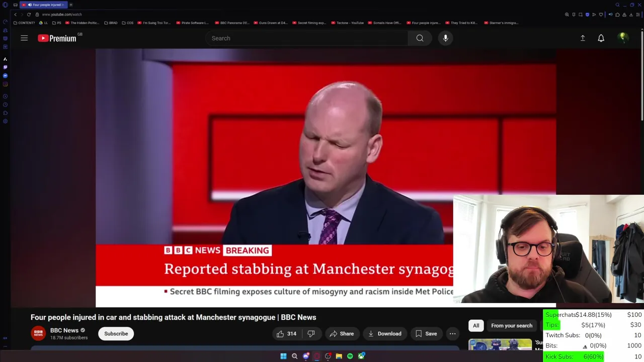Subscribe to BBC News channel
This screenshot has width=644, height=362.
click(116, 334)
